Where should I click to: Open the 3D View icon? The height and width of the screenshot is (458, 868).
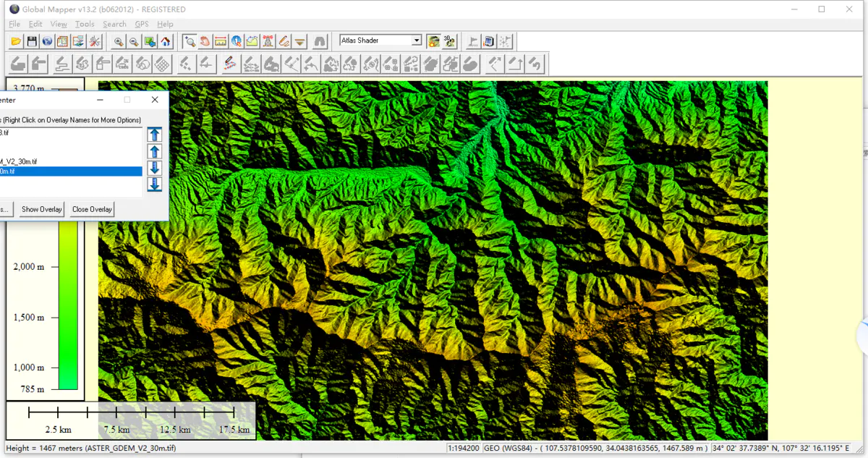tap(449, 41)
